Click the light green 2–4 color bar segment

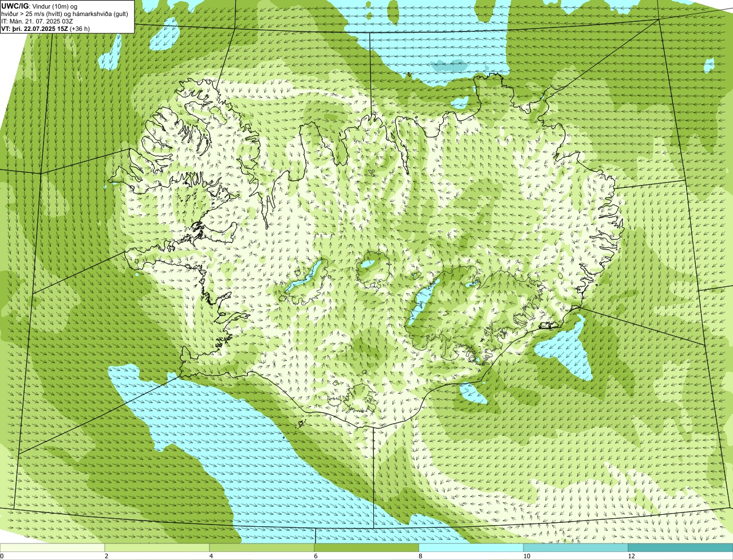pos(157,548)
